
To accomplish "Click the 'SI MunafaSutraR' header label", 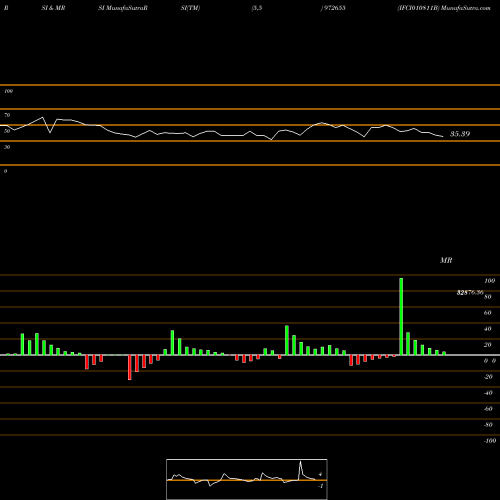I will [123, 8].
